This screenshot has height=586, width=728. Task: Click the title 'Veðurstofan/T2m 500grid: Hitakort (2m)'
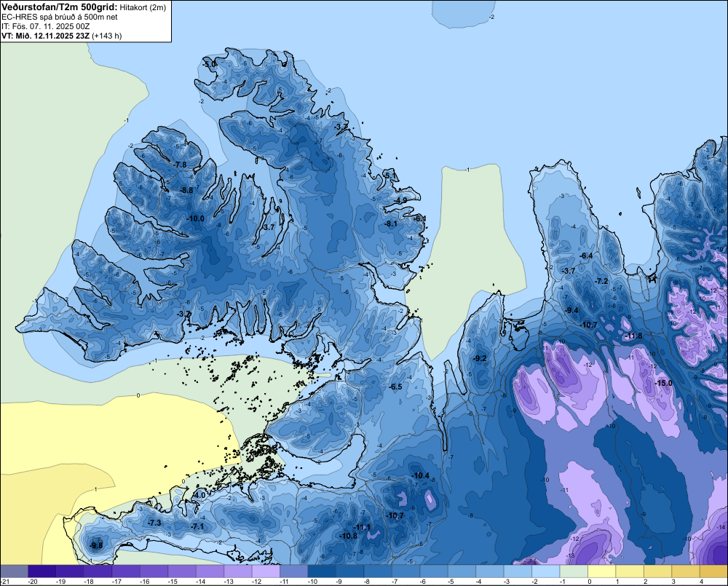[84, 7]
